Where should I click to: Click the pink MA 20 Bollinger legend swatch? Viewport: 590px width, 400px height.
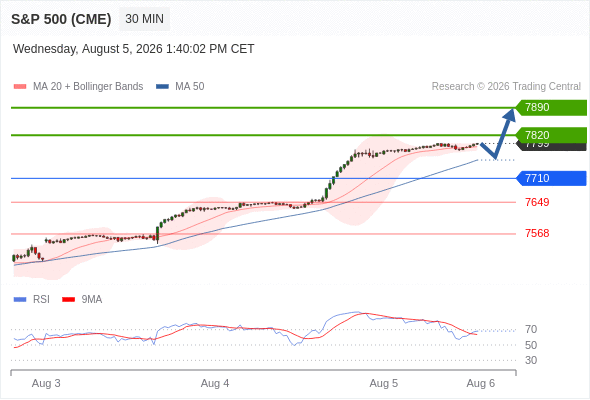pyautogui.click(x=20, y=87)
